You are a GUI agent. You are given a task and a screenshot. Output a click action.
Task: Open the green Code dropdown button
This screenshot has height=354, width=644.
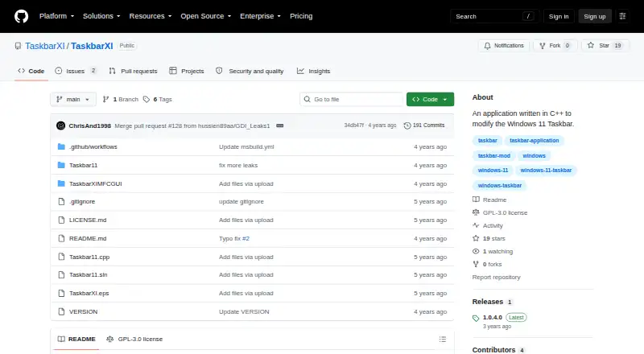point(430,100)
